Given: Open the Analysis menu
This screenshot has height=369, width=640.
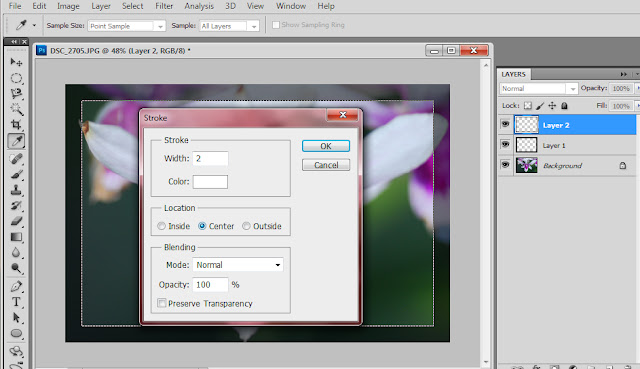Looking at the screenshot, I should [x=199, y=6].
